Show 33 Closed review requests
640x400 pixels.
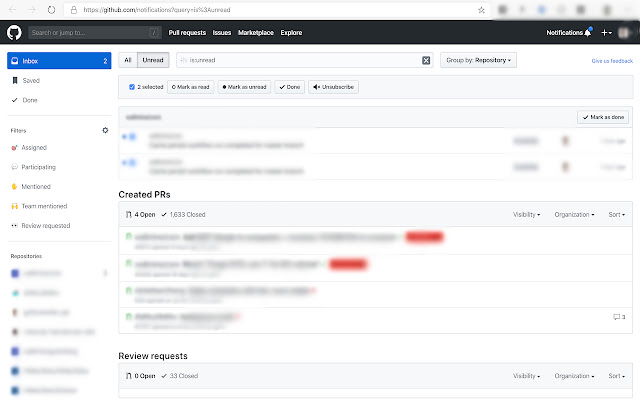click(x=180, y=376)
